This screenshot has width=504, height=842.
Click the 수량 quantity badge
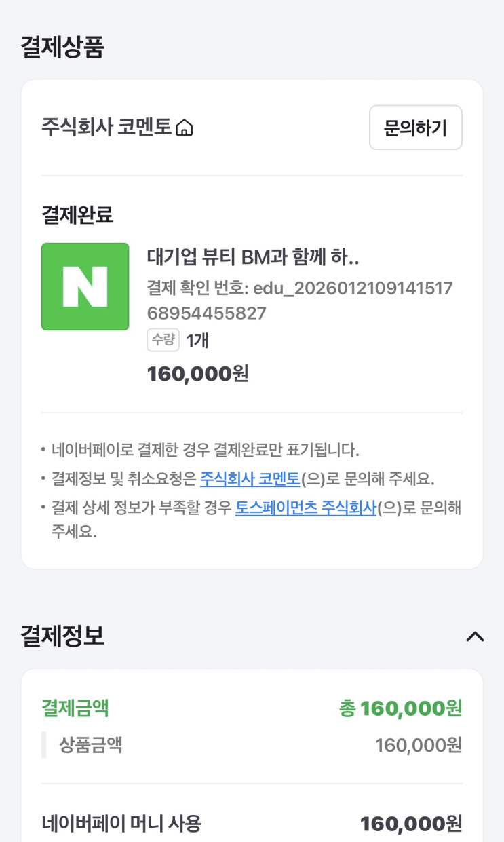point(163,340)
